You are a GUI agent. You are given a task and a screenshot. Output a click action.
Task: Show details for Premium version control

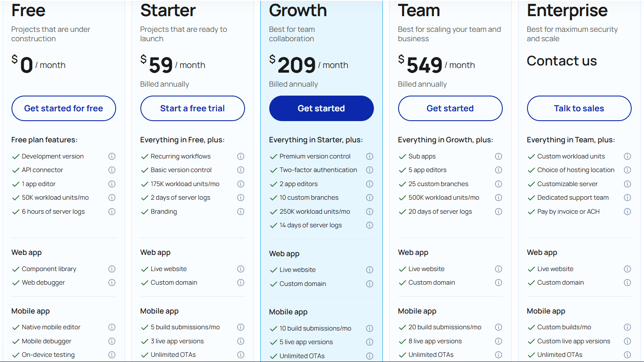pyautogui.click(x=370, y=156)
